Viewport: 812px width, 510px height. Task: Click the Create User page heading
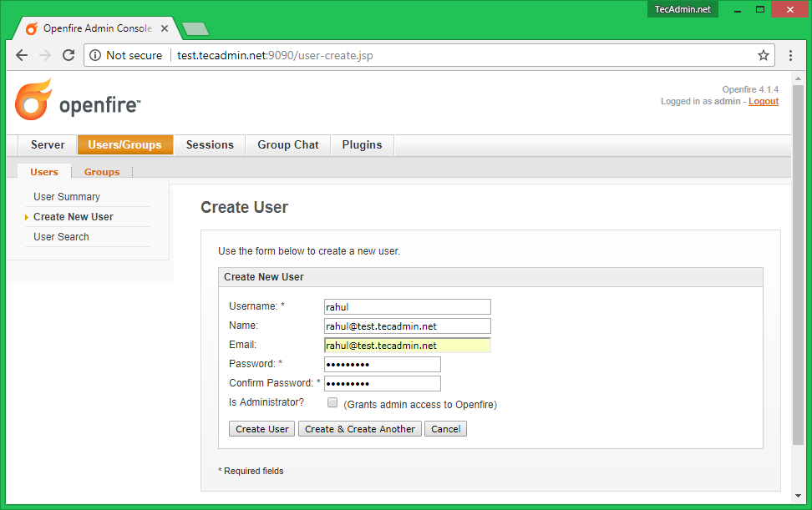pyautogui.click(x=245, y=207)
